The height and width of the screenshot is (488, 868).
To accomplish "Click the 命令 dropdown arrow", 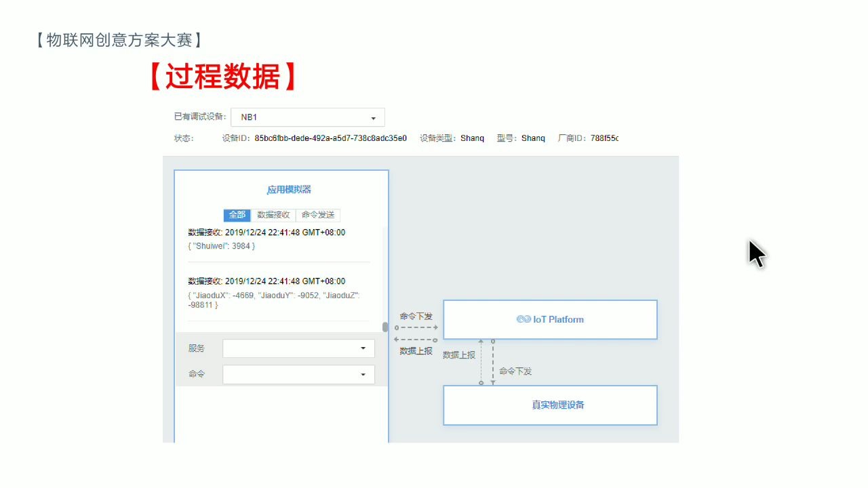I will tap(363, 375).
